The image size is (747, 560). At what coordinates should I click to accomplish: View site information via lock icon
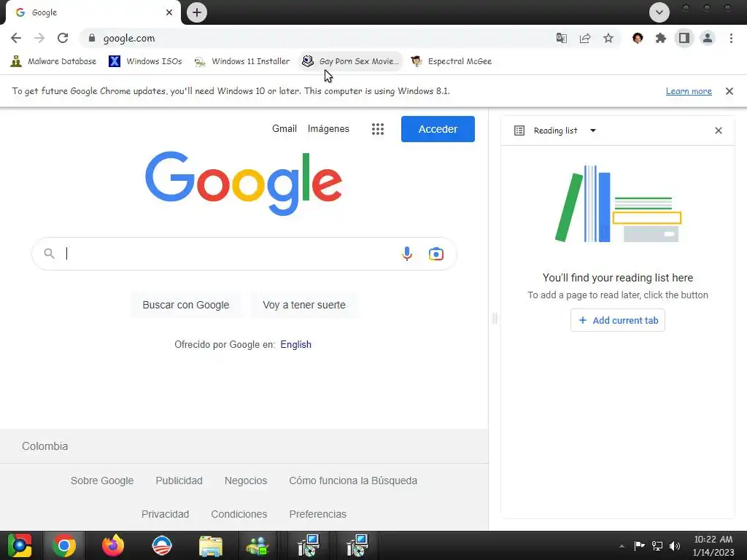point(92,38)
